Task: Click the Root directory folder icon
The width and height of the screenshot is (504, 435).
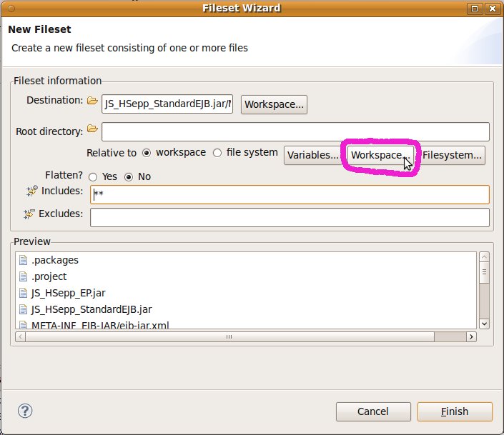Action: point(92,129)
